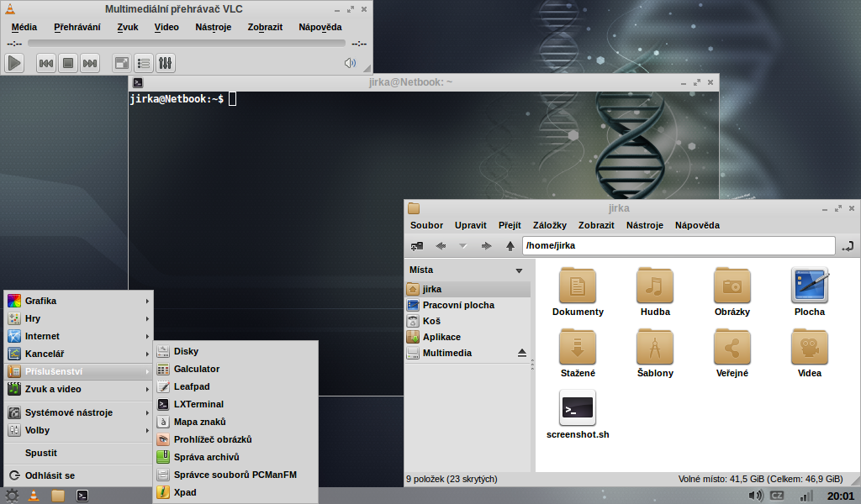The image size is (861, 504).
Task: Select the Šablony folder
Action: 655,353
